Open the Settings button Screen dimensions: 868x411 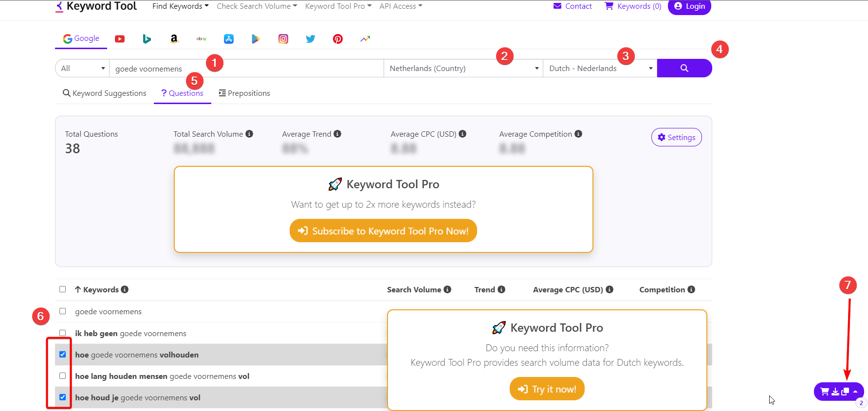click(x=676, y=138)
